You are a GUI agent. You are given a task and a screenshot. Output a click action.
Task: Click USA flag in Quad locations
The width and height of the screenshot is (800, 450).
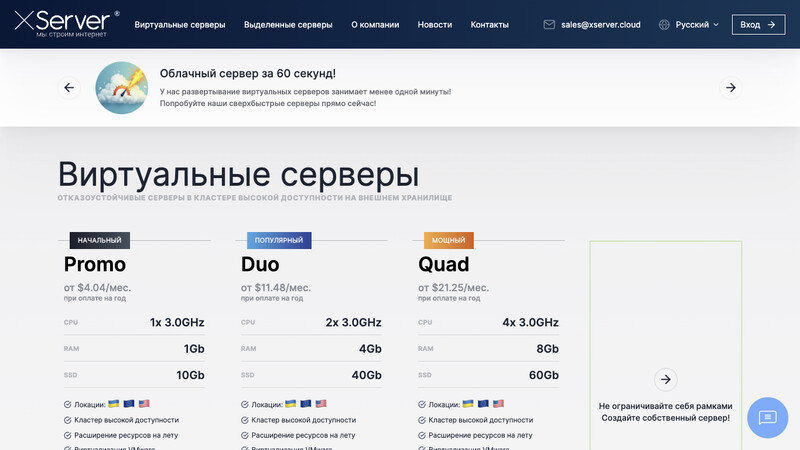498,404
